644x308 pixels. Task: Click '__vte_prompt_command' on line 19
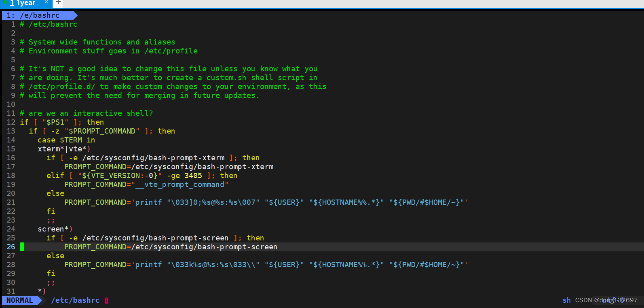click(x=180, y=185)
